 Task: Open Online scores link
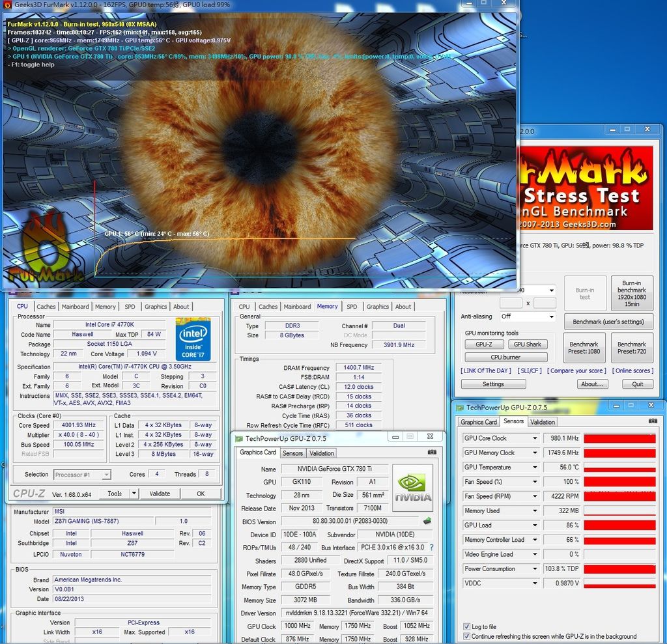click(x=633, y=371)
